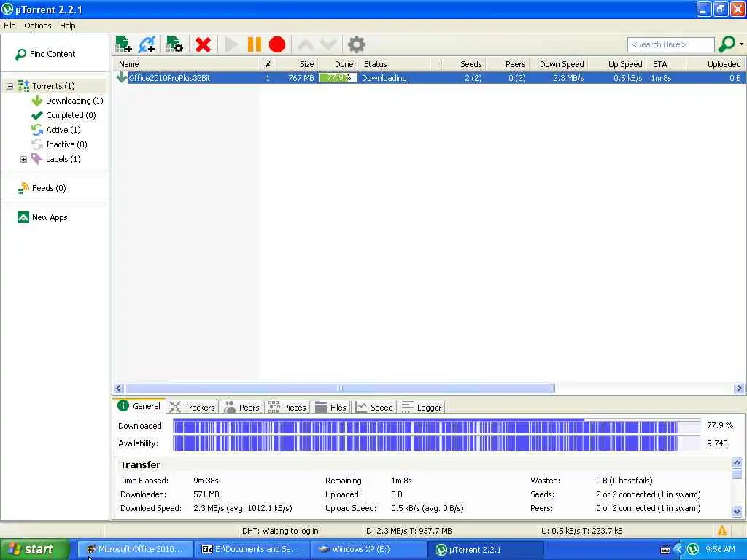
Task: Move torrent down the queue arrow
Action: 328,44
